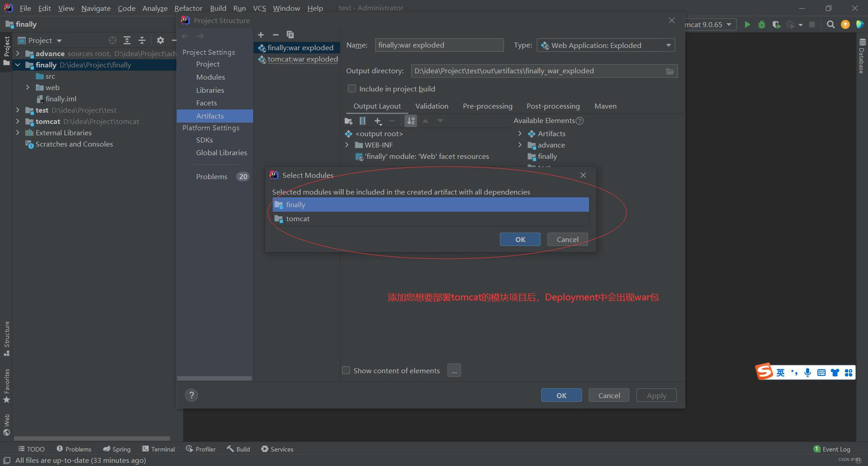The width and height of the screenshot is (868, 466).
Task: Switch to Post-processing tab
Action: [x=553, y=106]
